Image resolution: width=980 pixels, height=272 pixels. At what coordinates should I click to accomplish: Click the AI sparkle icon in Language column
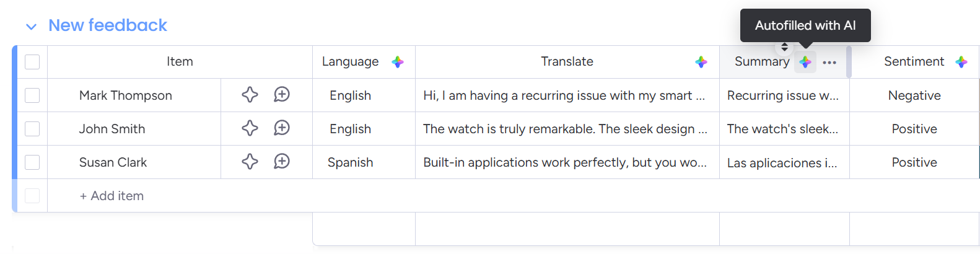[398, 62]
